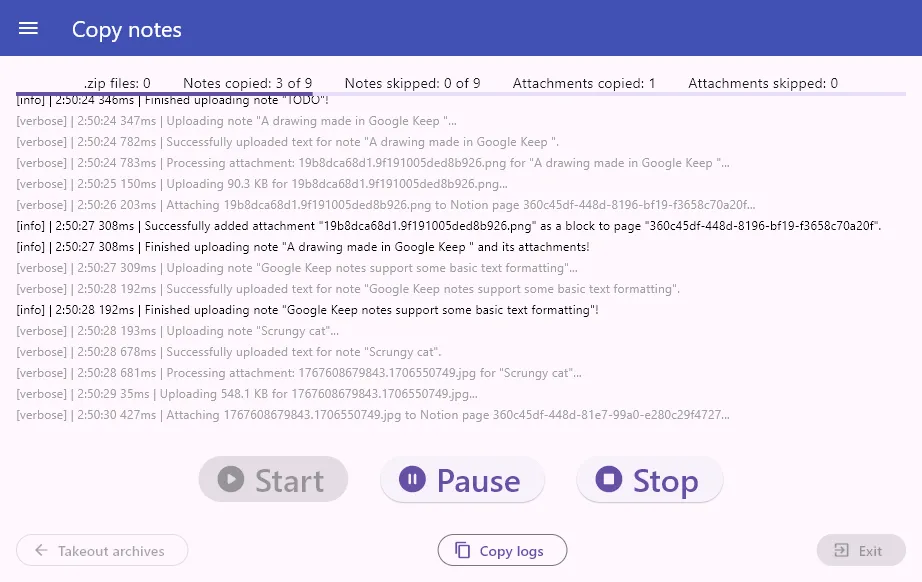This screenshot has height=582, width=922.
Task: Click 'Attachments copied: 1' counter
Action: (584, 83)
